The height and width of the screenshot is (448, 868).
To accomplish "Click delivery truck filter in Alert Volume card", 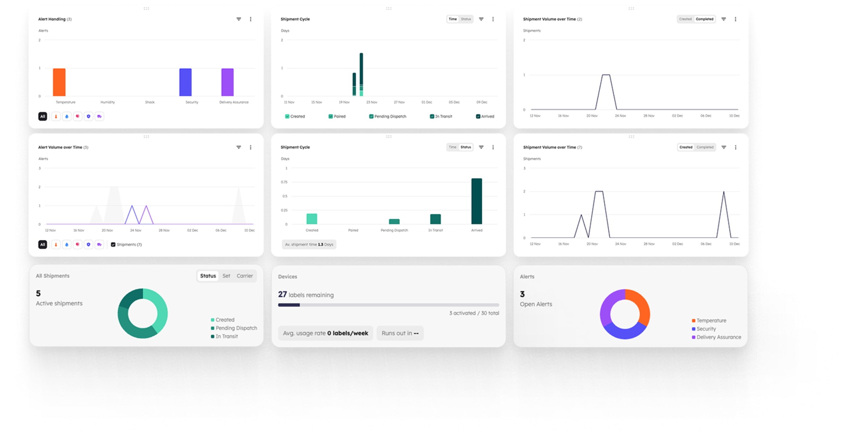I will 99,245.
